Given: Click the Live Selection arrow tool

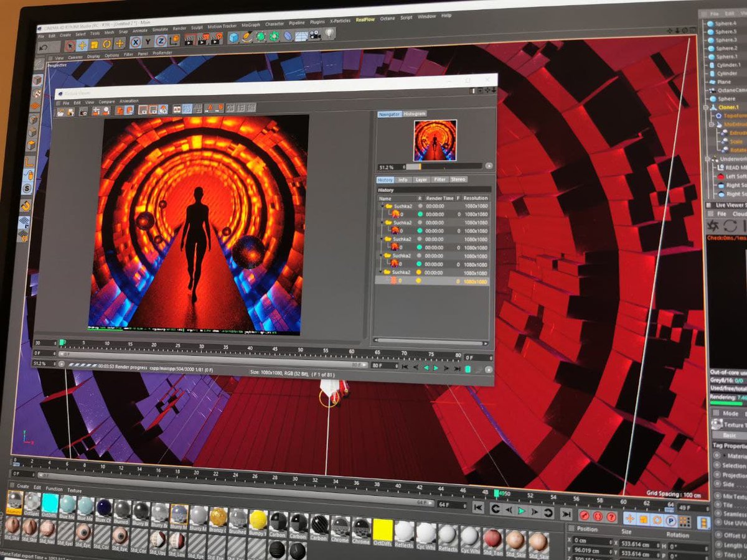Looking at the screenshot, I should coord(69,45).
